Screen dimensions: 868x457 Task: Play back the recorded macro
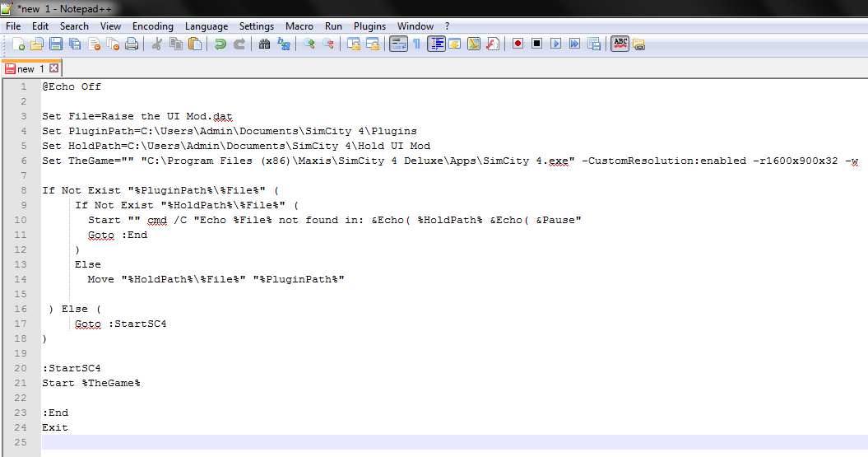(x=556, y=44)
